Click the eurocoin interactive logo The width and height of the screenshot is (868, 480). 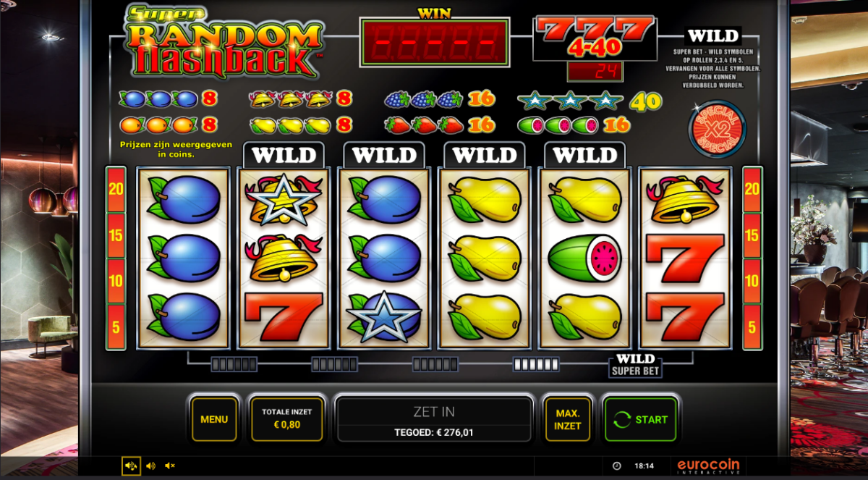(707, 466)
